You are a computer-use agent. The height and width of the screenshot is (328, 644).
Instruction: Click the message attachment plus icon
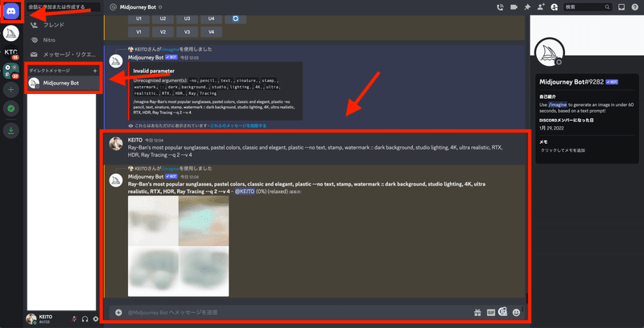tap(118, 313)
